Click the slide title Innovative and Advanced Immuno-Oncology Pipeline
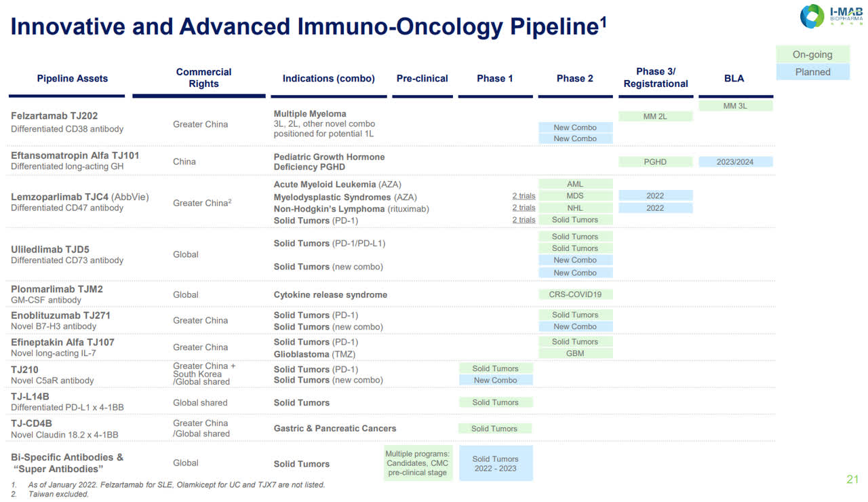Viewport: 868px width, 502px height. click(x=309, y=26)
